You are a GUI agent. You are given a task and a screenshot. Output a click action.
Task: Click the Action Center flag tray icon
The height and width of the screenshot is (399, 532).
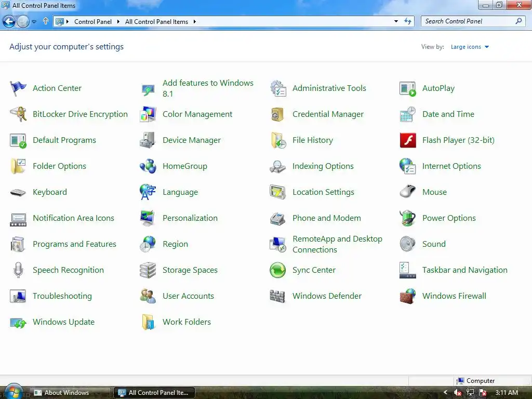point(483,393)
